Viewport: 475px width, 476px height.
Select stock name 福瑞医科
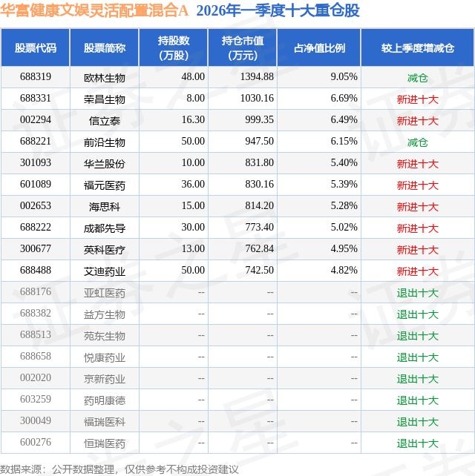tap(105, 423)
